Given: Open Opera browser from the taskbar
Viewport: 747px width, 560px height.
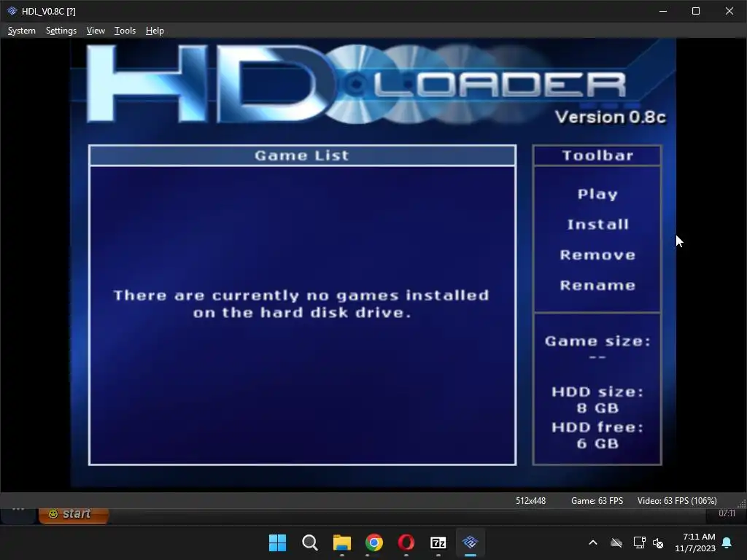Looking at the screenshot, I should coord(406,542).
